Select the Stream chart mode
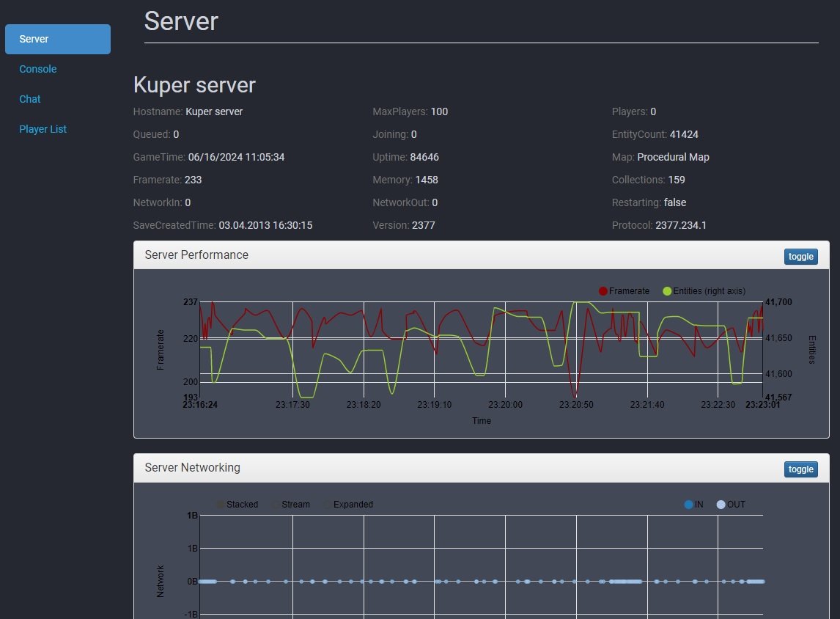Image resolution: width=840 pixels, height=619 pixels. coord(295,505)
